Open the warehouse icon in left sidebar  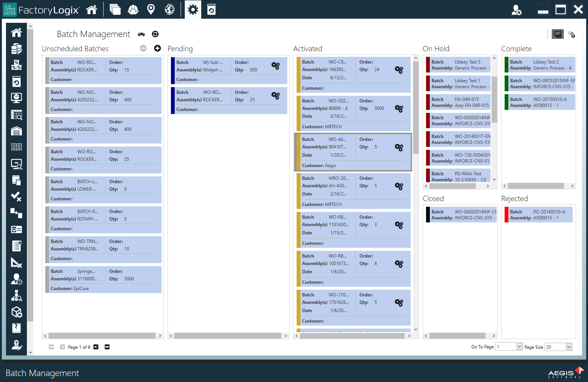[16, 131]
